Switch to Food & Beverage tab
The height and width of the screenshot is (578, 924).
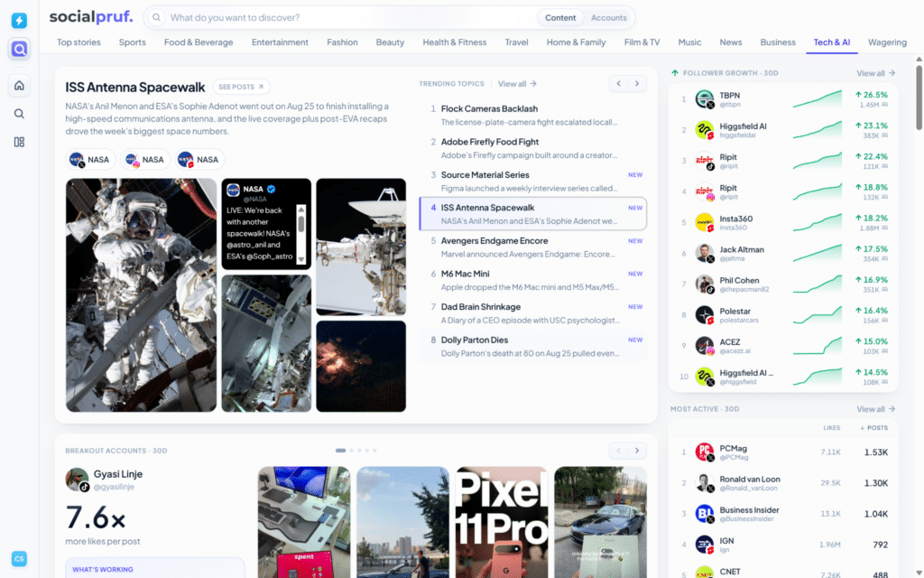pos(199,42)
